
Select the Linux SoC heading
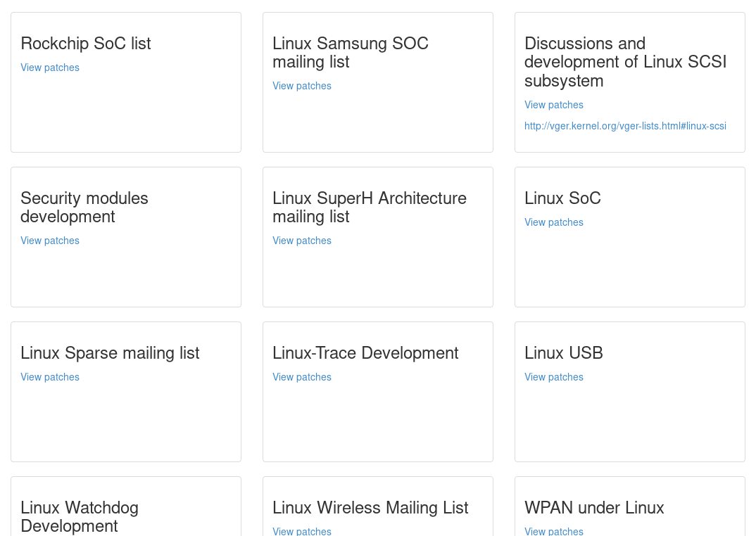[562, 198]
